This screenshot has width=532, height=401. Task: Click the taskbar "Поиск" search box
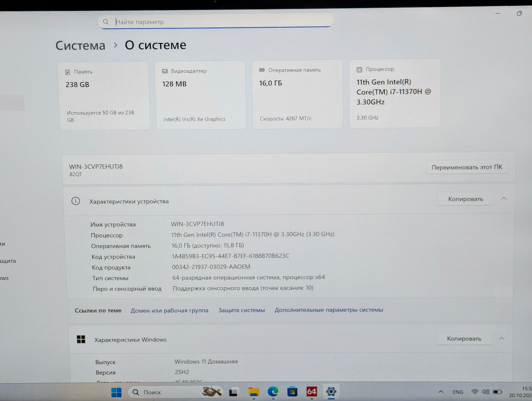pos(176,392)
